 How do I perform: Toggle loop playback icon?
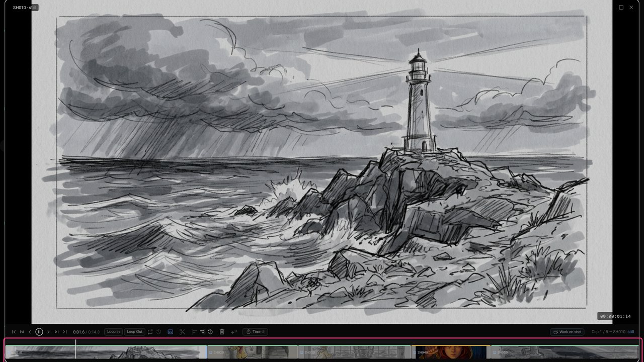[x=150, y=332]
